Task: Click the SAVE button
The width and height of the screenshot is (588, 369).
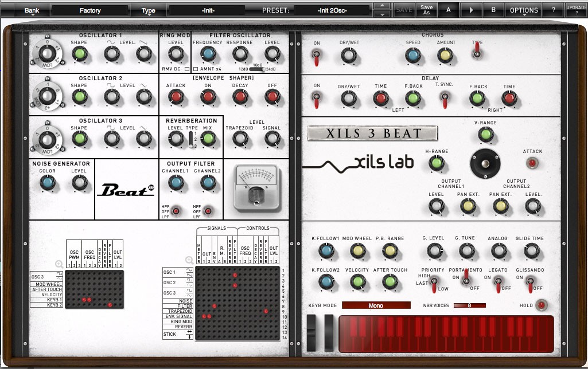Action: (404, 10)
